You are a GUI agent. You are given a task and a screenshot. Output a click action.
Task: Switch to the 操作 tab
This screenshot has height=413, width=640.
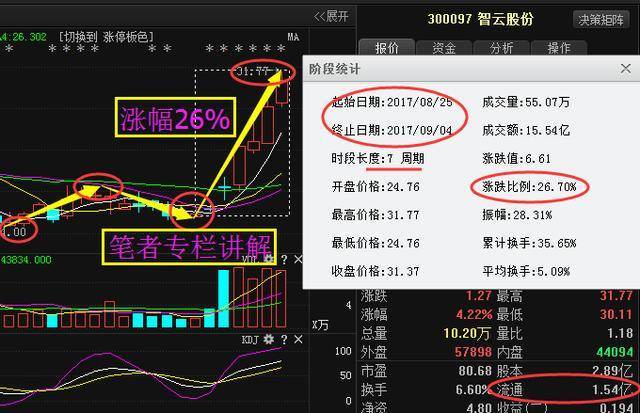pyautogui.click(x=559, y=48)
